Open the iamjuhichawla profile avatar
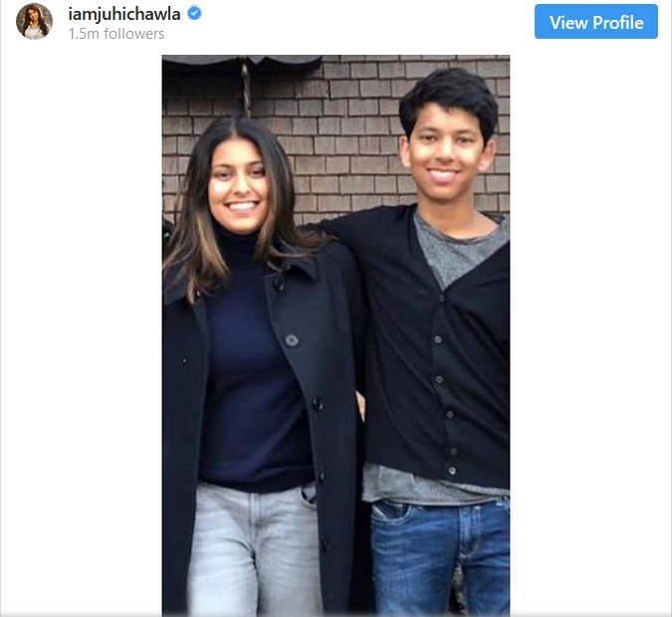 click(34, 22)
